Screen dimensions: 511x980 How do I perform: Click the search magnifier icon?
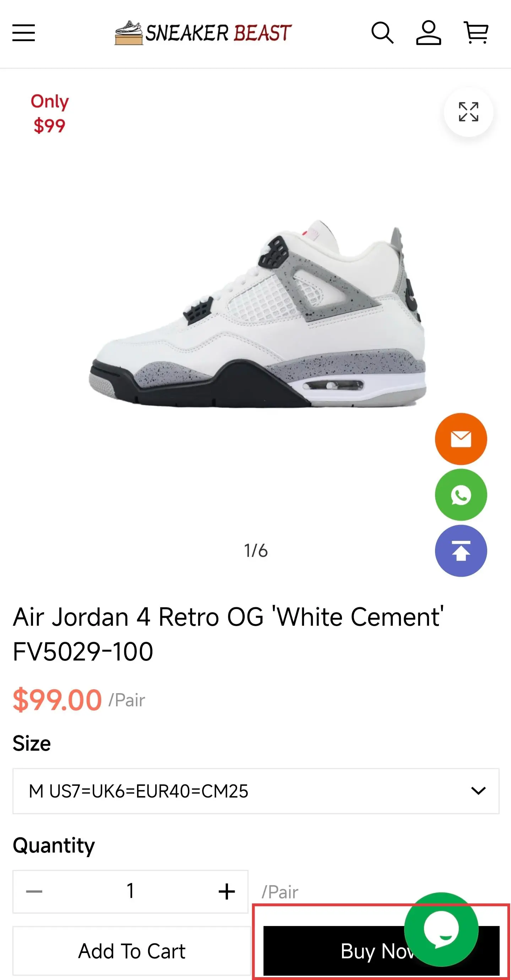coord(382,33)
